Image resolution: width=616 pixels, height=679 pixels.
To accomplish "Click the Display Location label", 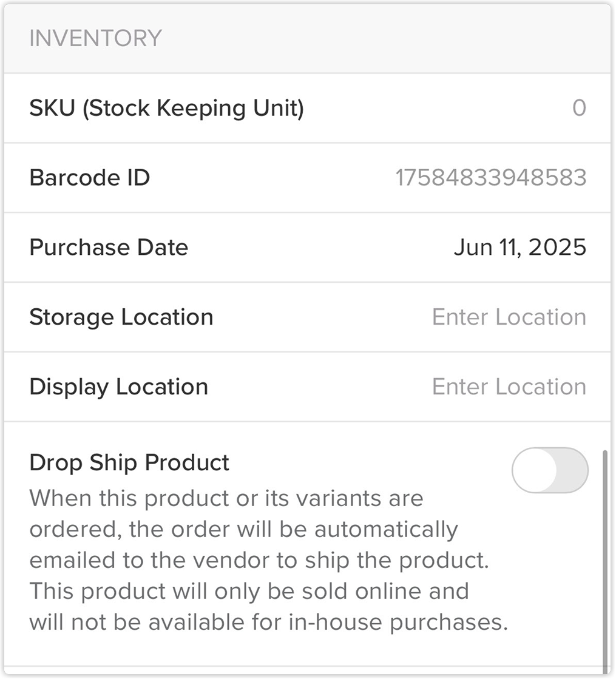I will tap(119, 387).
